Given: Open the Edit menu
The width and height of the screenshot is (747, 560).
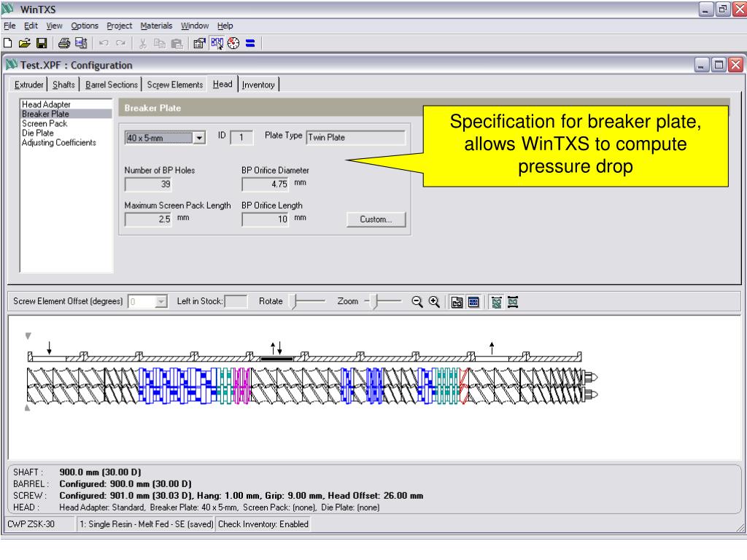Looking at the screenshot, I should (x=31, y=26).
